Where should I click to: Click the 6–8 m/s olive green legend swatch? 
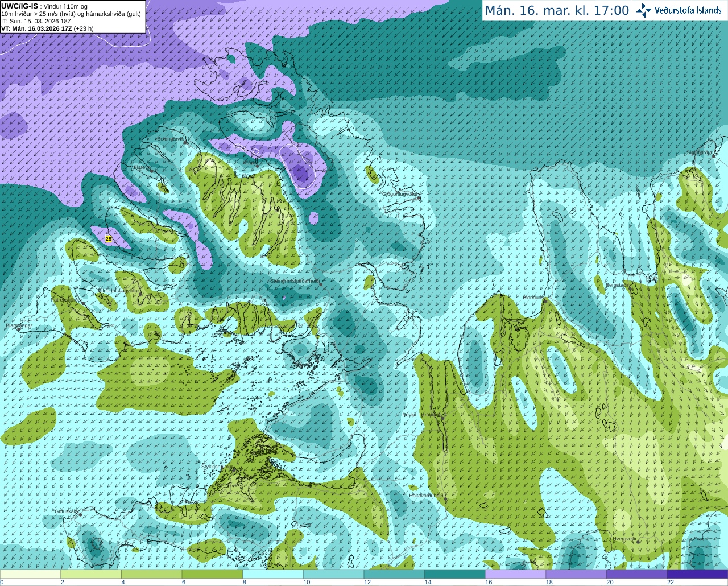212,574
